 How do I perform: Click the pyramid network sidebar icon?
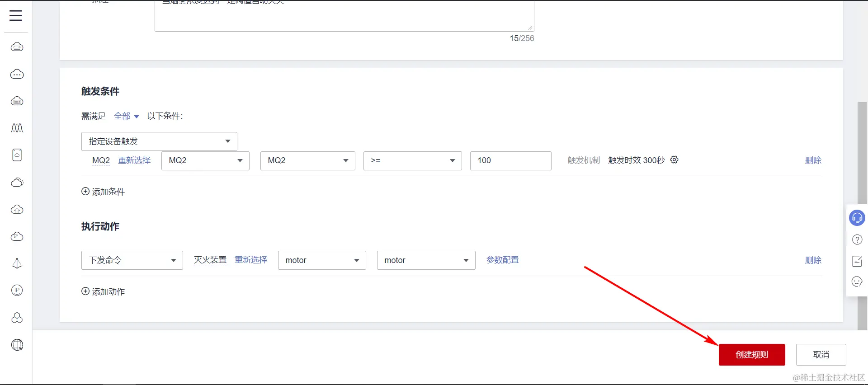pos(17,263)
